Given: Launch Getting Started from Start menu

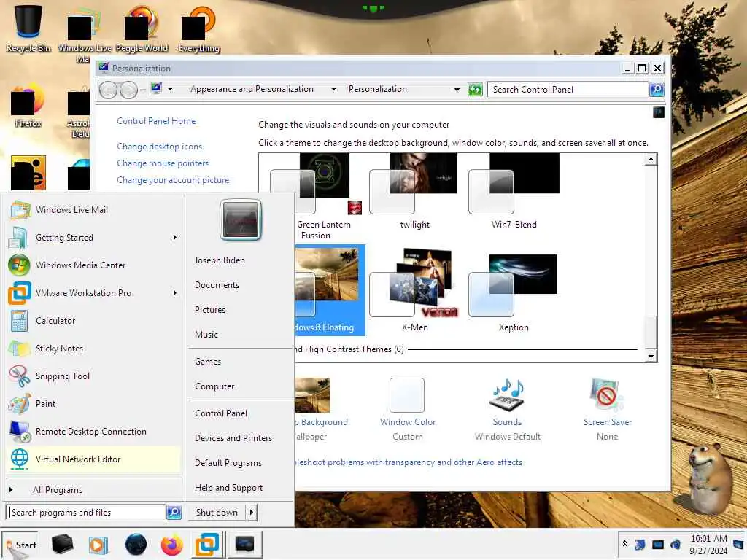Looking at the screenshot, I should coord(93,238).
